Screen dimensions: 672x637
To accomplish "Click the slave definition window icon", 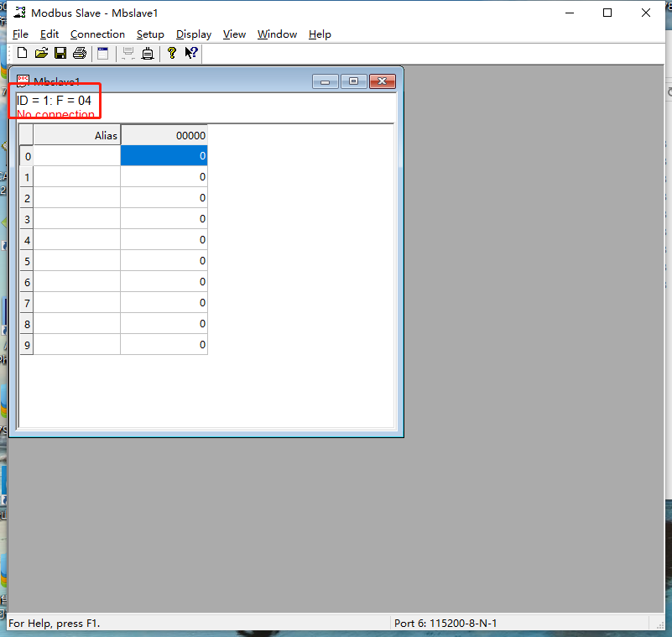I will click(103, 54).
